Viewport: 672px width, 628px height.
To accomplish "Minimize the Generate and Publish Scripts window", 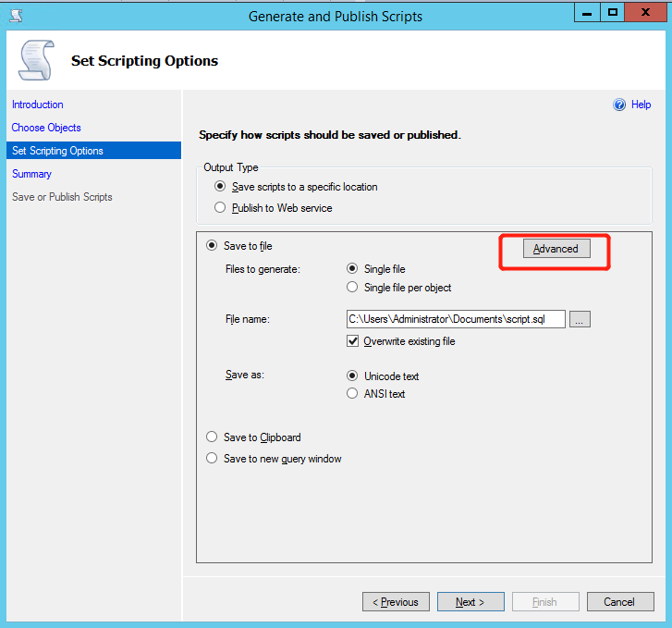I will 587,12.
